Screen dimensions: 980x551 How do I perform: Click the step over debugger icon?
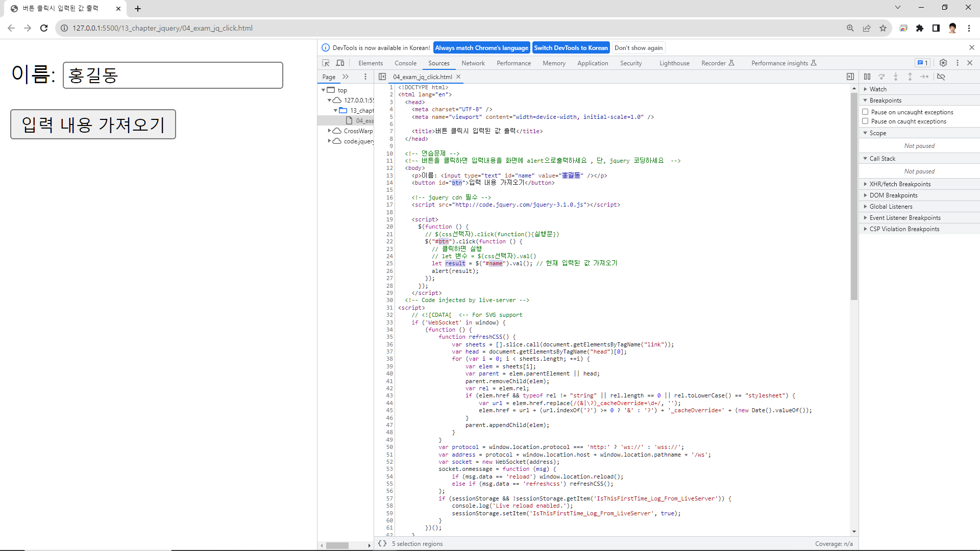coord(881,77)
